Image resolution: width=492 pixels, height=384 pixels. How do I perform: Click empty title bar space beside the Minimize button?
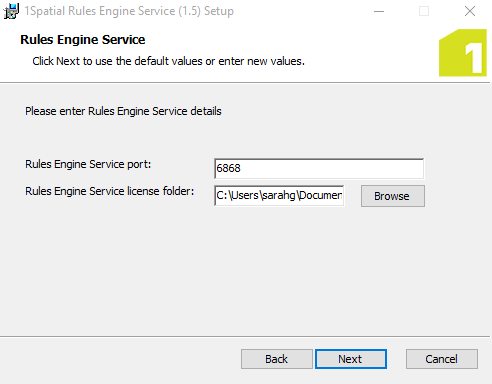(300, 11)
